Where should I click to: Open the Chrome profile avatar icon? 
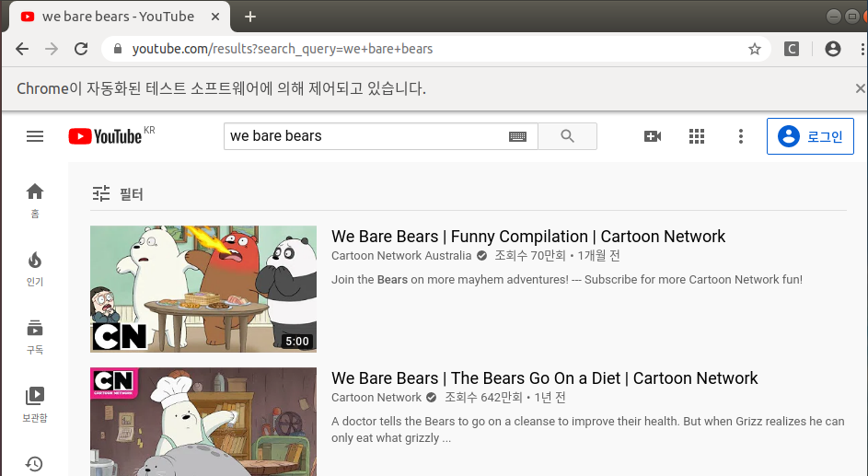click(833, 49)
